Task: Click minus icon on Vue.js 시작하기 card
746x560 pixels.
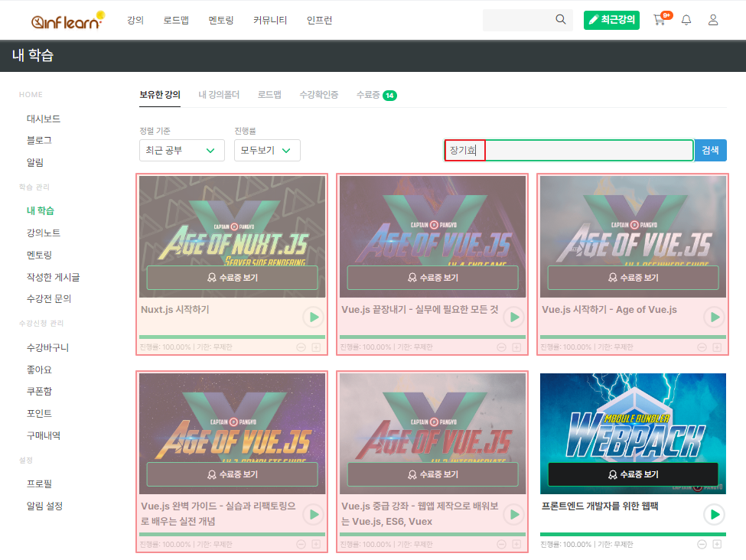Action: click(x=702, y=347)
